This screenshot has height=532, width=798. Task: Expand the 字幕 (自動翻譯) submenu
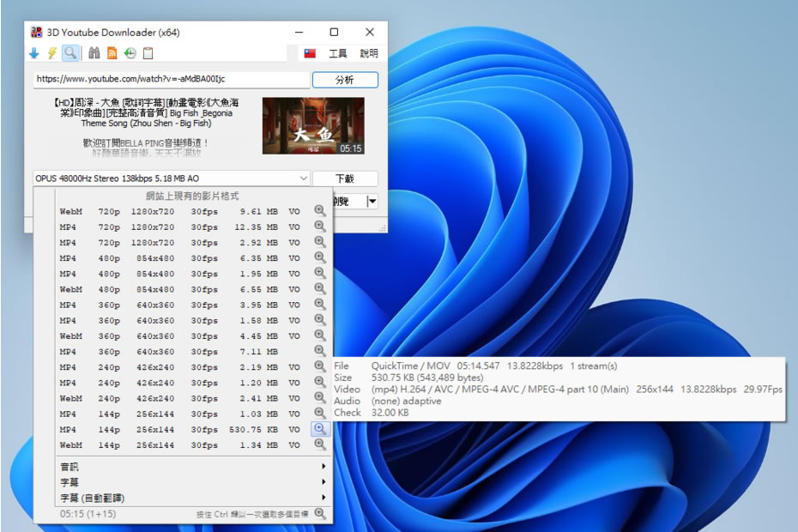pyautogui.click(x=193, y=498)
